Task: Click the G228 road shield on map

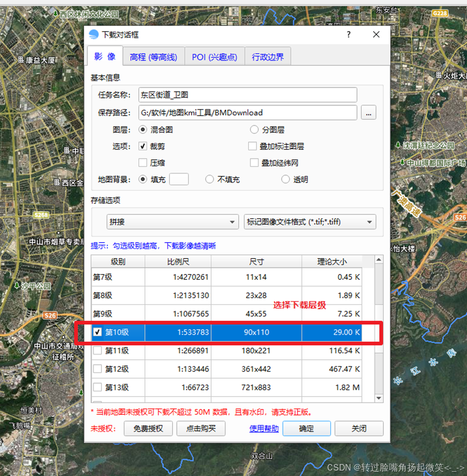Action: pos(439,14)
